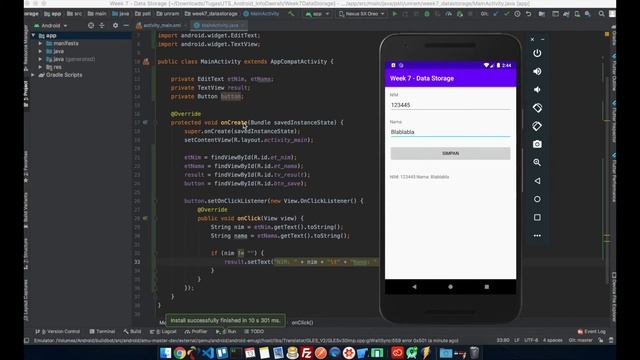Image resolution: width=640 pixels, height=360 pixels.
Task: Click the emulator sidebar overview square
Action: coord(537,218)
